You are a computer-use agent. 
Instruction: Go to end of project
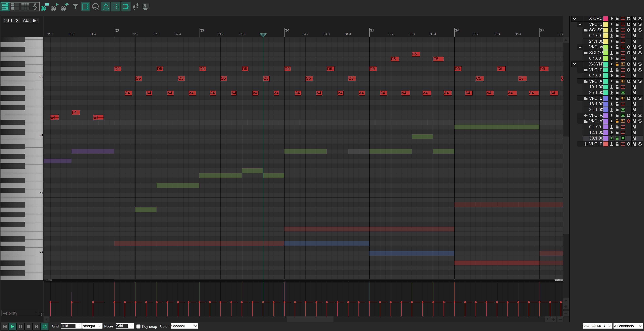[x=37, y=326]
